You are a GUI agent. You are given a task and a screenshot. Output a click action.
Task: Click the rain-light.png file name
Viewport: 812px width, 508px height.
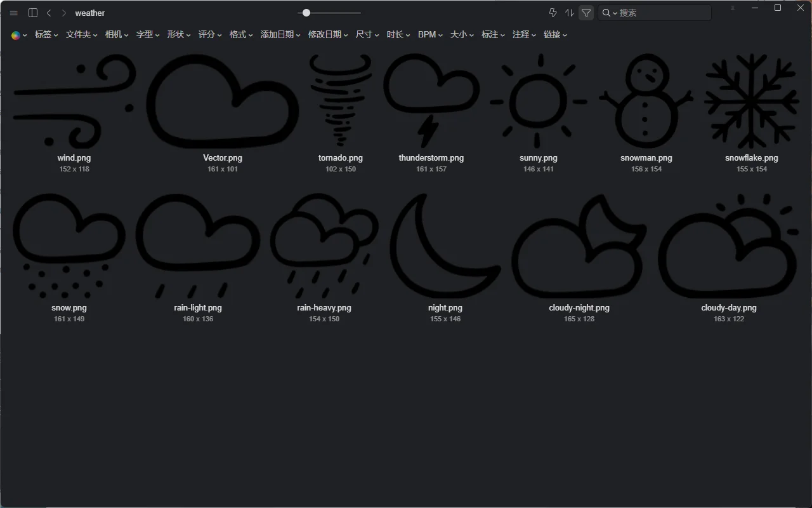pos(198,308)
